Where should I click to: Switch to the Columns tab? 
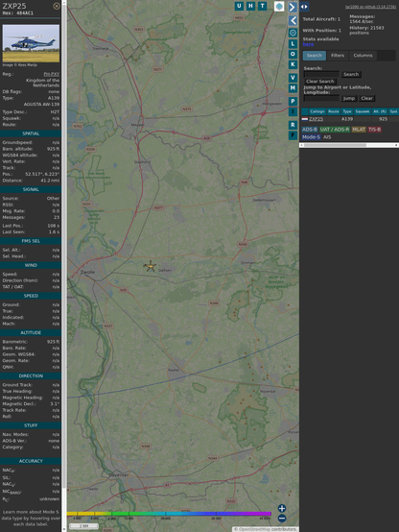(x=364, y=56)
